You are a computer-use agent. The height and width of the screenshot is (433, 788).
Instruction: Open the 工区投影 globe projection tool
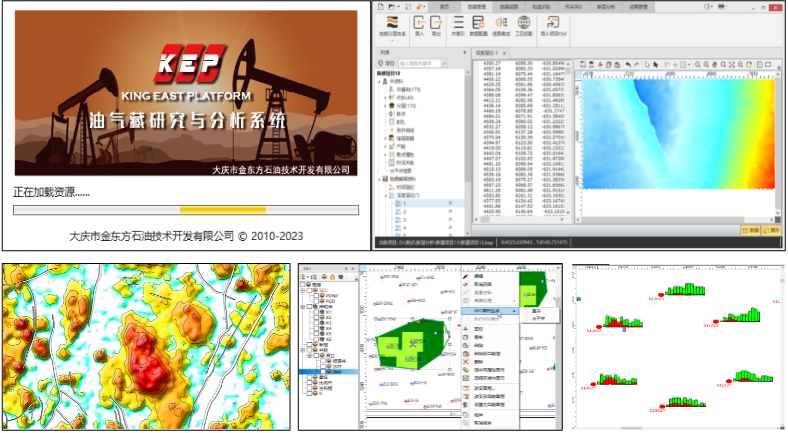point(524,26)
